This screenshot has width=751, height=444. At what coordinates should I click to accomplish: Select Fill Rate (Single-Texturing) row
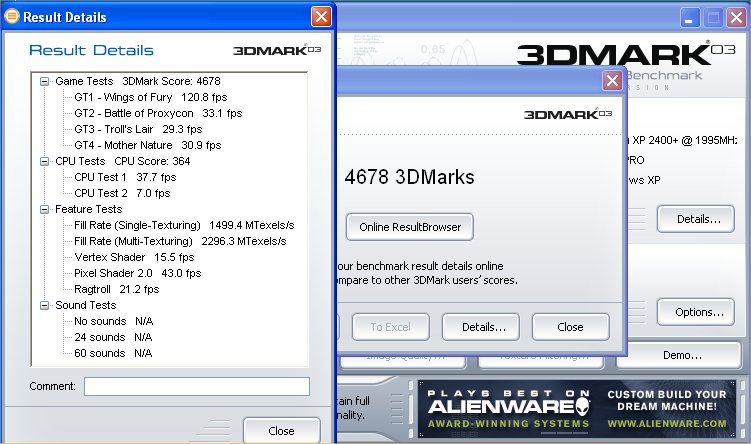pos(184,225)
